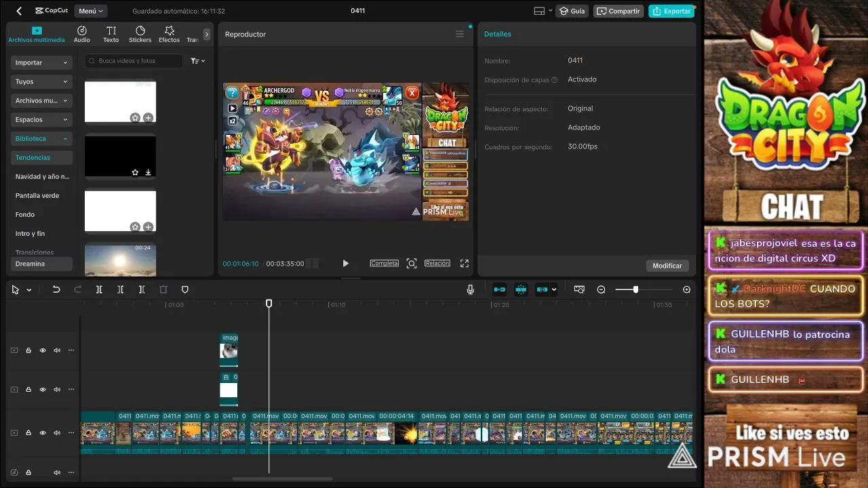
Task: Switch to the Archivos multimedia tab
Action: (37, 35)
